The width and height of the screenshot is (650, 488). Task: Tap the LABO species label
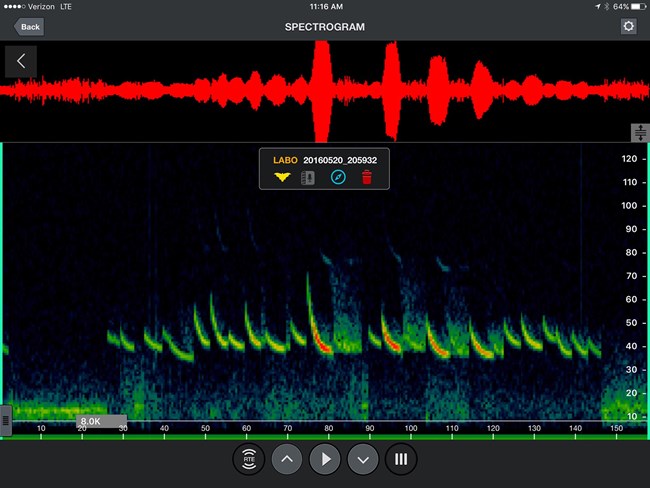coord(285,159)
